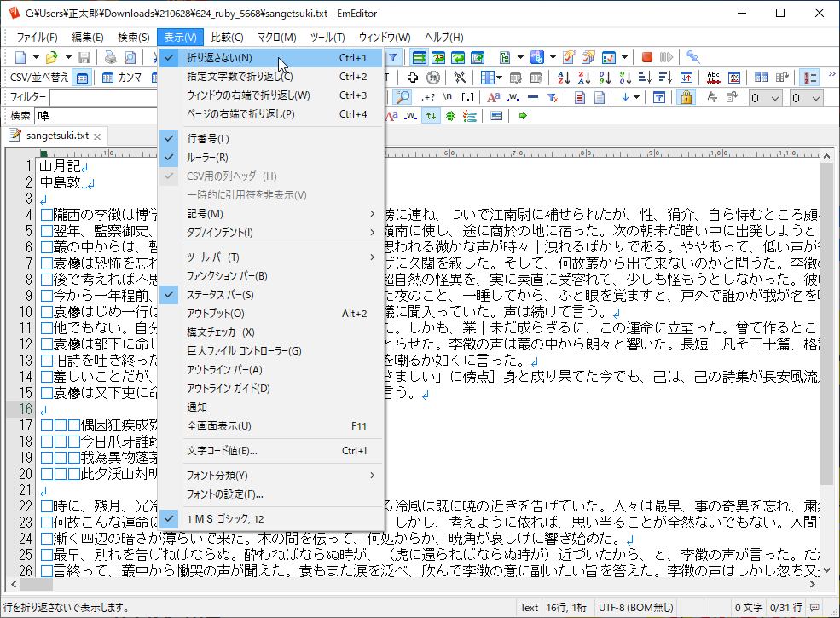The image size is (840, 618).
Task: Click the blue pushpin icon
Action: click(692, 57)
